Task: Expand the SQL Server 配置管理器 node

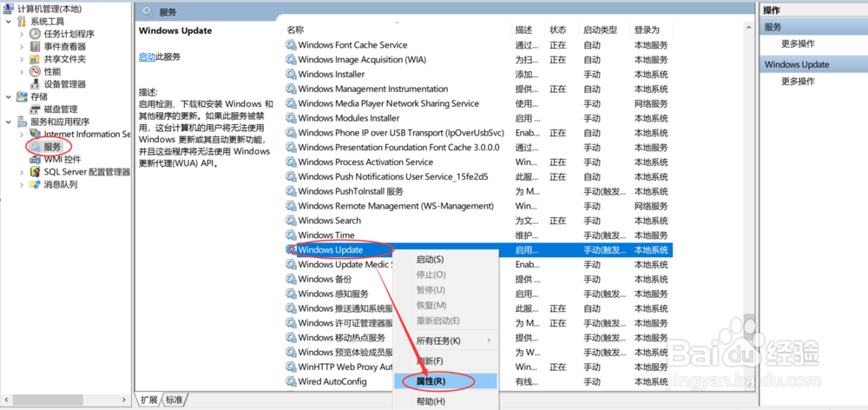Action: [x=22, y=172]
